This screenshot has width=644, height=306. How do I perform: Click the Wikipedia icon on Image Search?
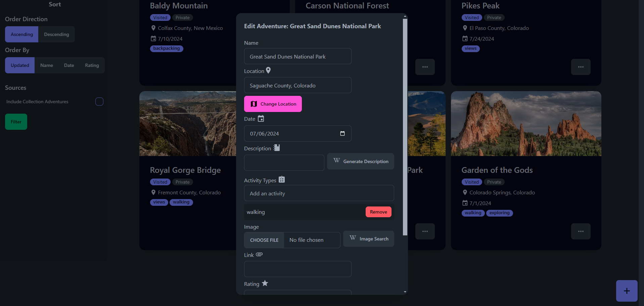353,238
